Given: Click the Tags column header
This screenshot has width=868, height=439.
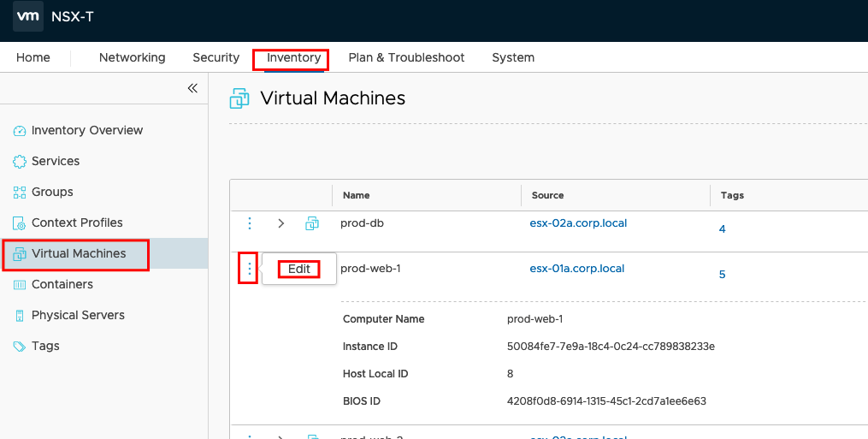Looking at the screenshot, I should (x=732, y=195).
